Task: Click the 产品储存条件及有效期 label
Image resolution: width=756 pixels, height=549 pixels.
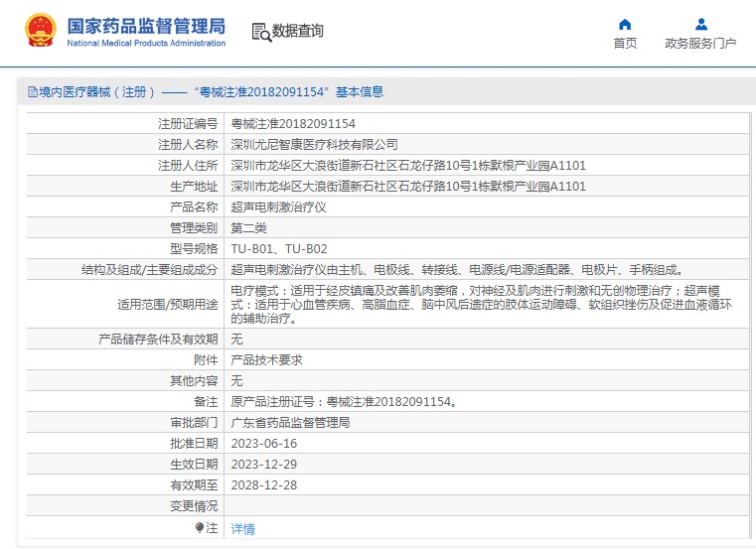Action: click(x=158, y=340)
